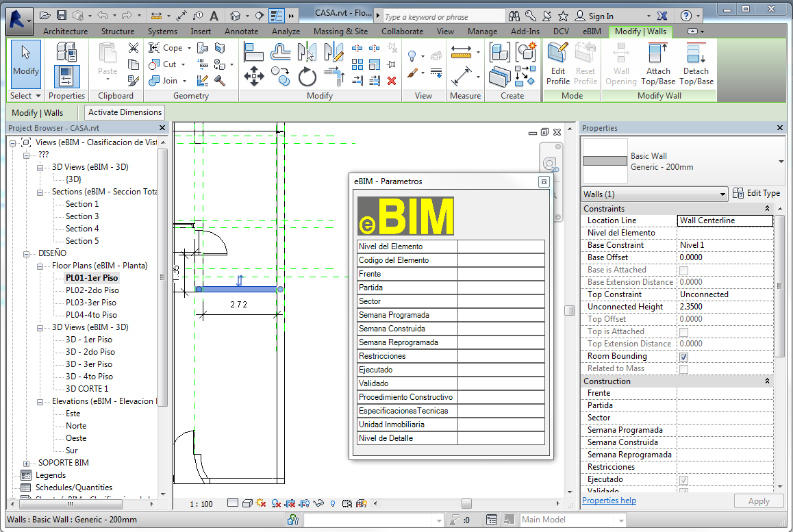Enable the Related to Mass checkbox
Image resolution: width=793 pixels, height=532 pixels.
[x=683, y=368]
